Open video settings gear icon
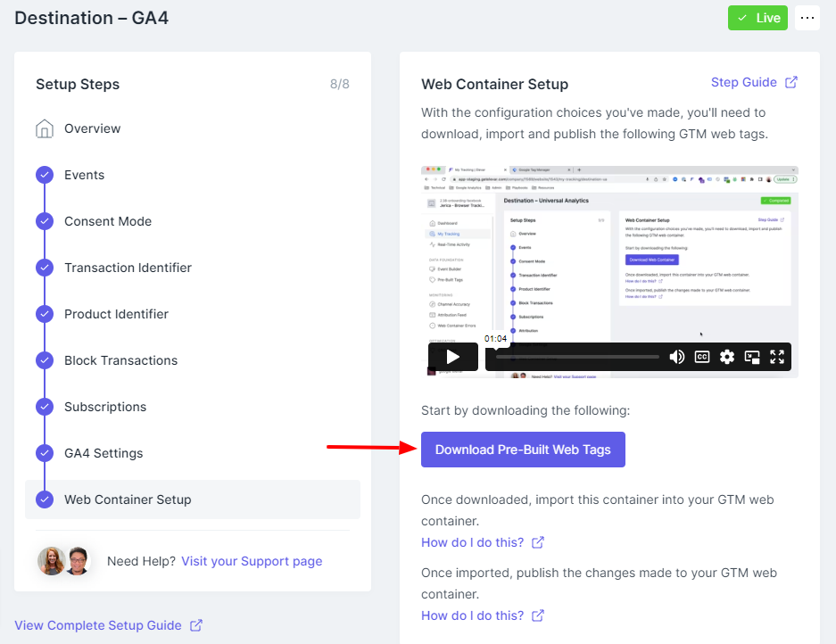Image resolution: width=836 pixels, height=644 pixels. pos(726,357)
